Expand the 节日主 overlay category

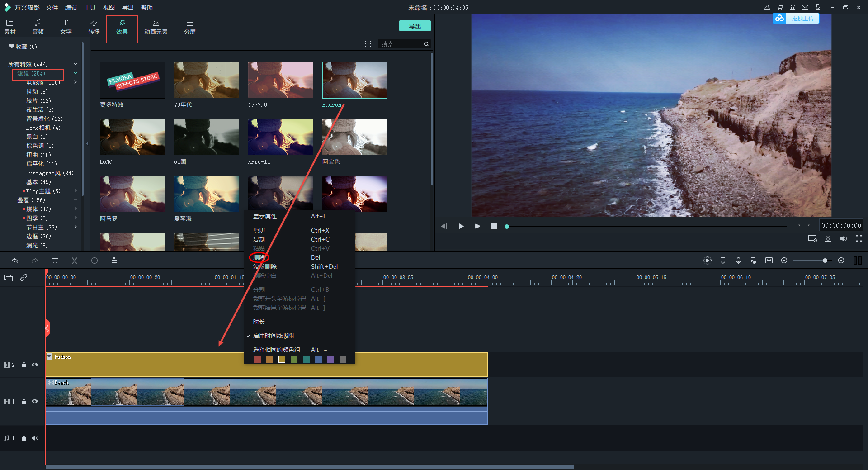coord(75,227)
